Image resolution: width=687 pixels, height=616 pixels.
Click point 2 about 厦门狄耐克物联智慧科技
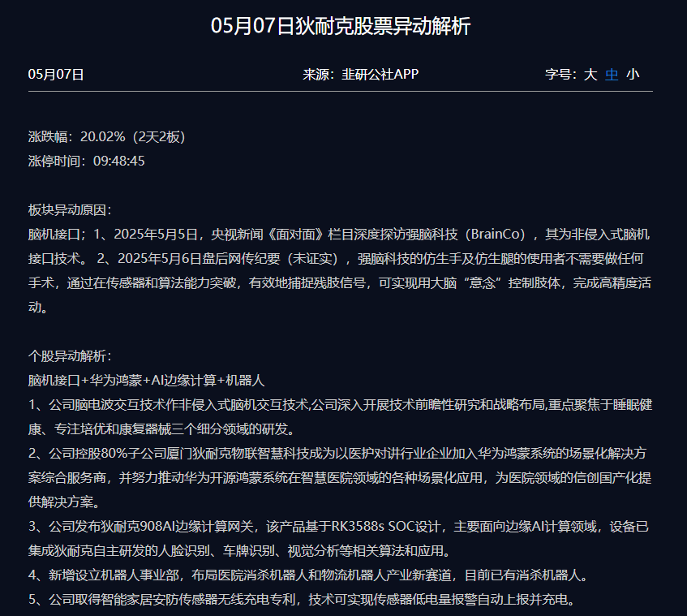[340, 477]
